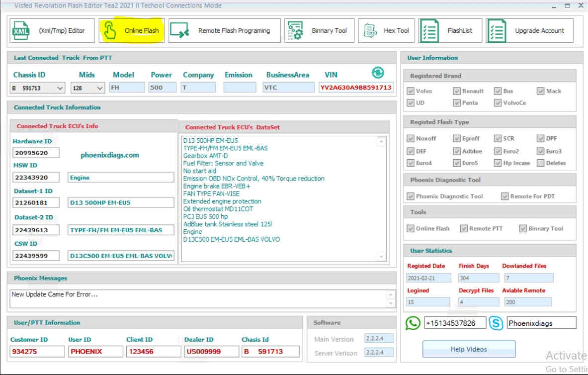Viewport: 588px width, 375px height.
Task: Toggle the Volvo registered brand checkbox
Action: coord(411,91)
